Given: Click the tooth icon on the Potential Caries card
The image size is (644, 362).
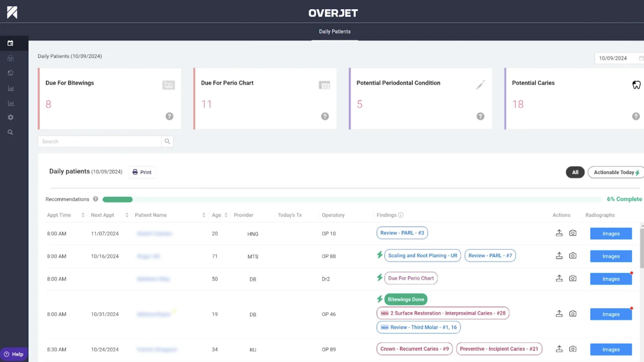Looking at the screenshot, I should pos(636,85).
